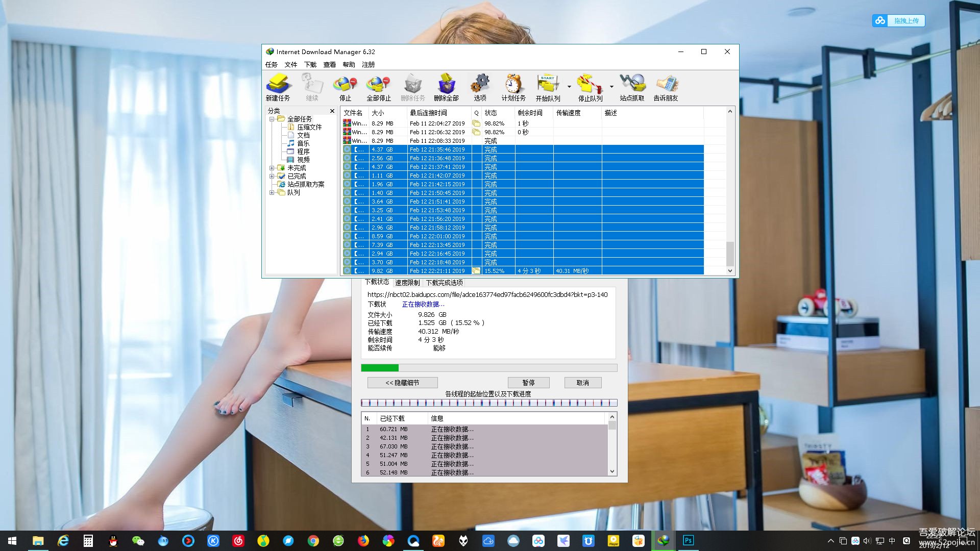Expand the 队列 tree node
This screenshot has width=980, height=551.
tap(273, 193)
